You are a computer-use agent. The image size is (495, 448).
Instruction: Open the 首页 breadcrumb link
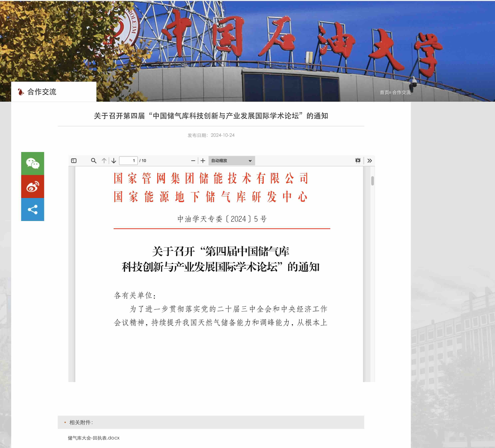coord(384,92)
